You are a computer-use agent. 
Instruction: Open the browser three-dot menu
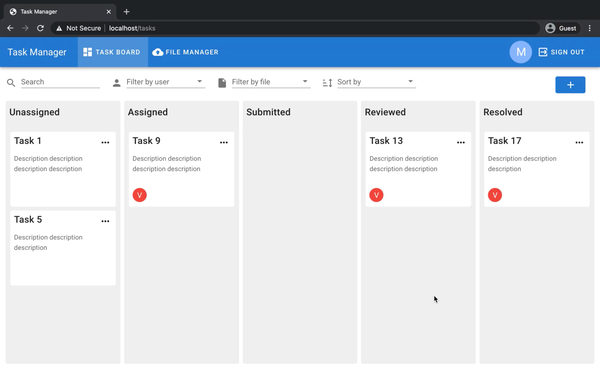click(590, 28)
